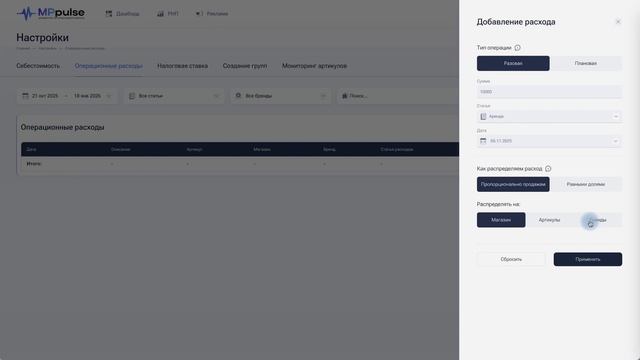Click the Итого row label
The height and width of the screenshot is (360, 640).
(34, 164)
